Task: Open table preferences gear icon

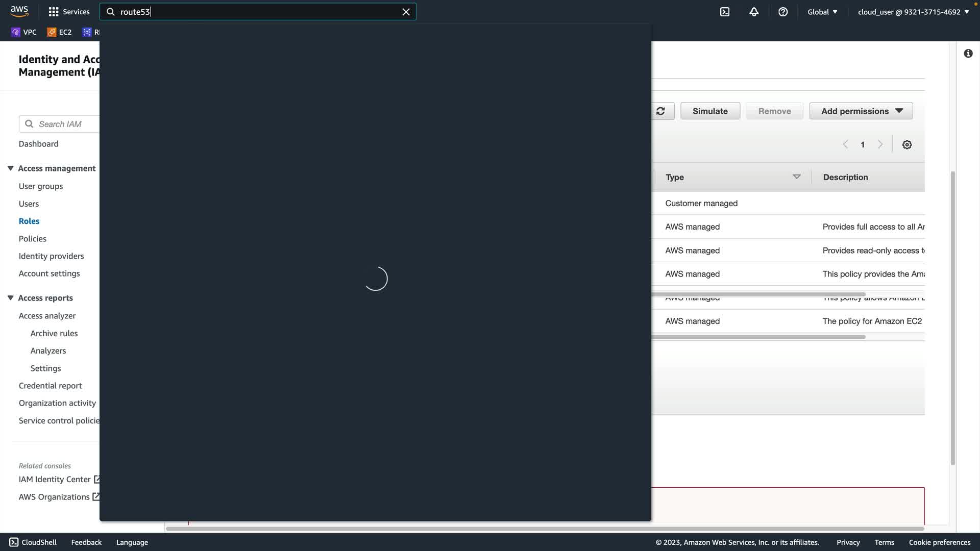Action: (x=907, y=145)
